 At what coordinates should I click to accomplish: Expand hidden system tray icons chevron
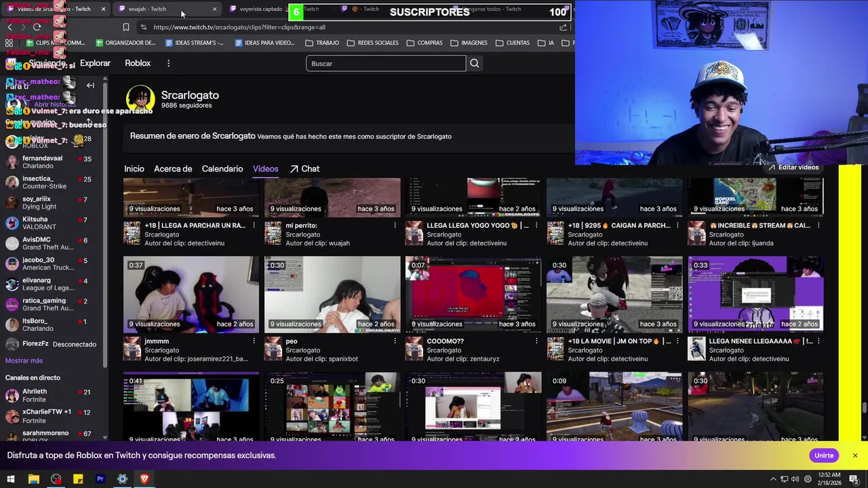[x=773, y=479]
